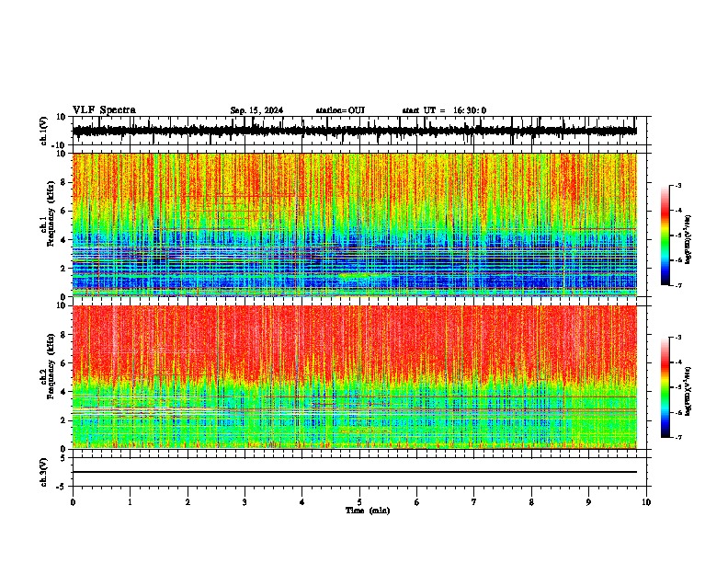Click the ch.2 frequency spectrogram panel
The image size is (728, 563).
click(355, 377)
